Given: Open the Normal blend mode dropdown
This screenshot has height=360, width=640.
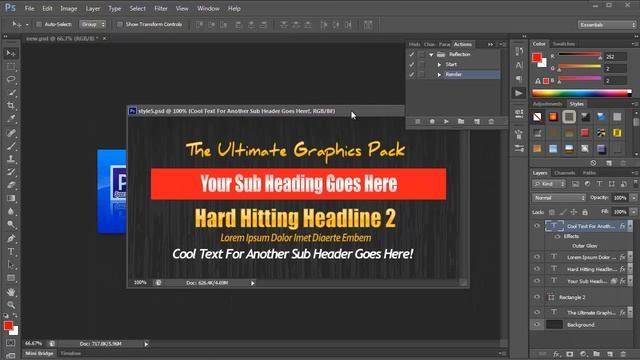Looking at the screenshot, I should click(559, 198).
